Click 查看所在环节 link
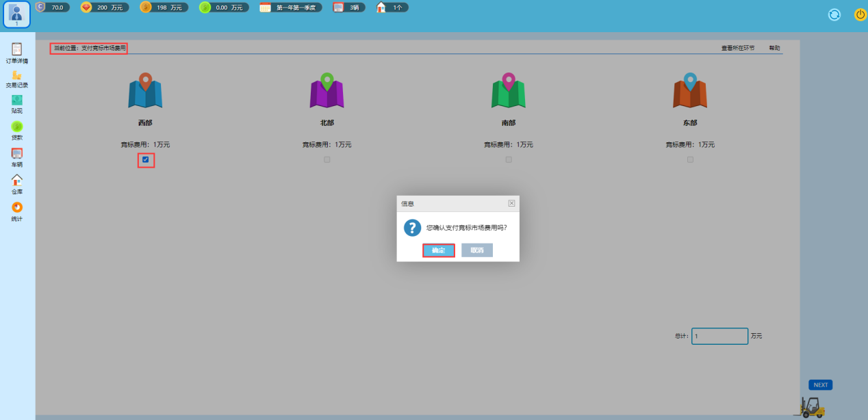The height and width of the screenshot is (420, 868). (x=738, y=49)
